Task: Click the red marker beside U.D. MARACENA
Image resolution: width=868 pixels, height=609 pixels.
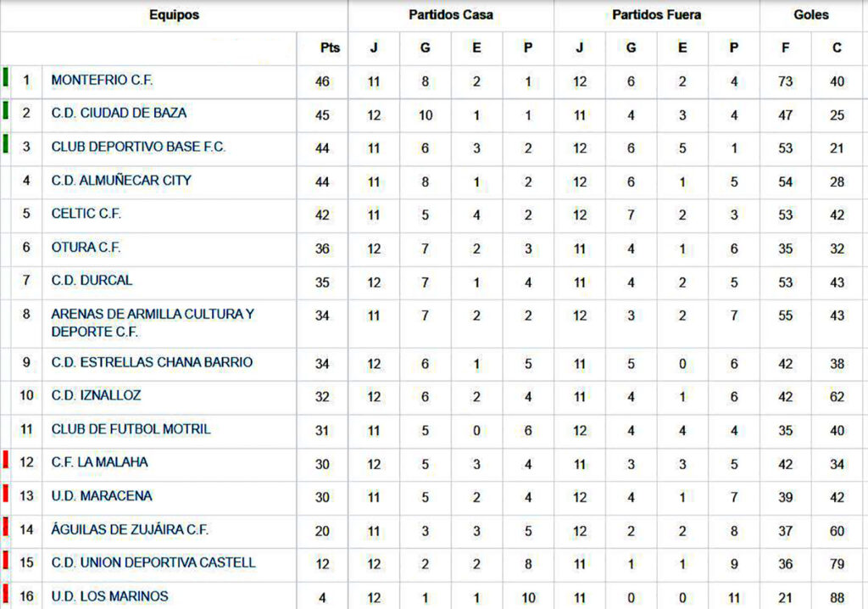Action: point(6,493)
